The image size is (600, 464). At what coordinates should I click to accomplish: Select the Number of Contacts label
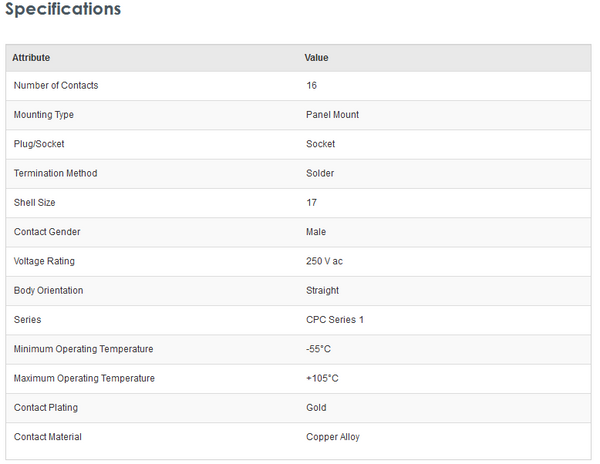pyautogui.click(x=56, y=86)
